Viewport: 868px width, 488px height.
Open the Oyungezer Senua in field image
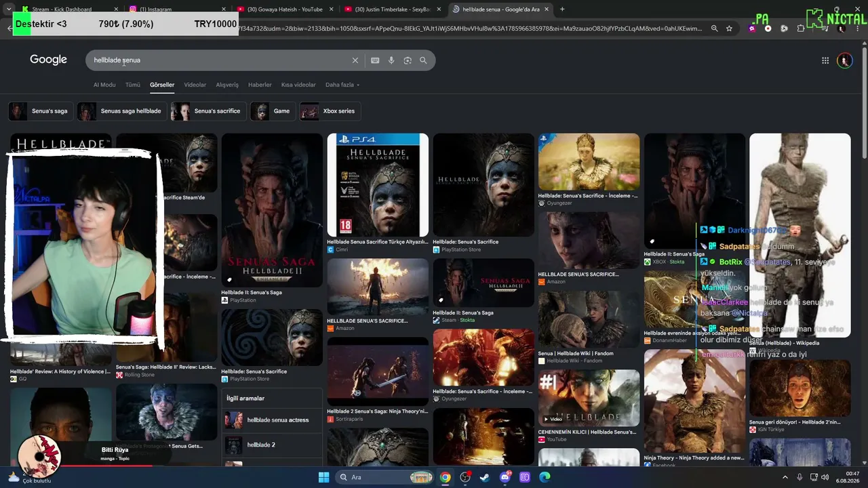pos(589,162)
